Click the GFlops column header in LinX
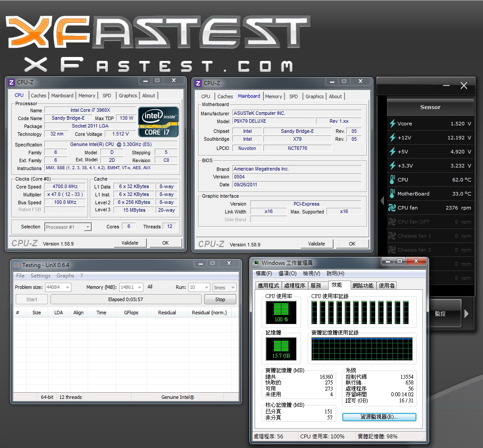 [x=131, y=313]
